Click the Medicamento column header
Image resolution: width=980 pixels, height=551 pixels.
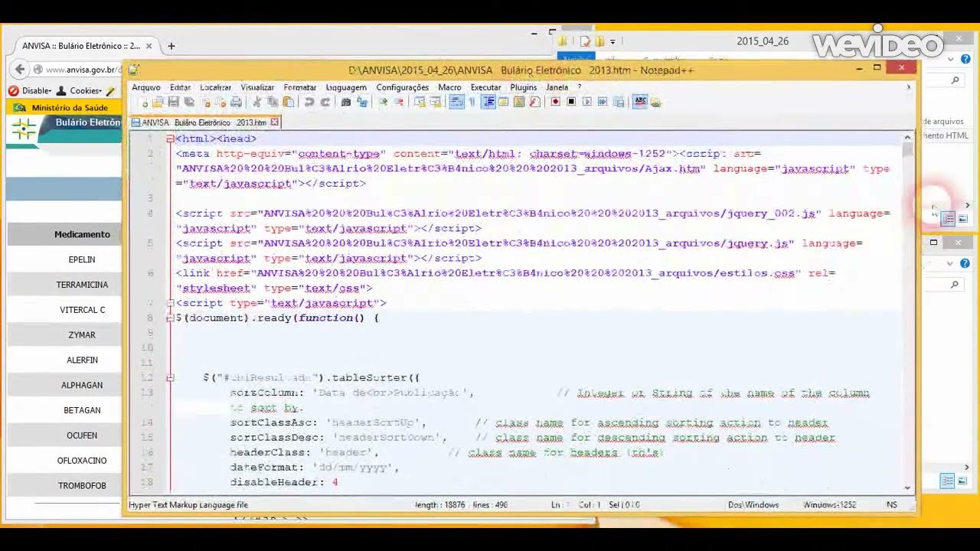[82, 234]
